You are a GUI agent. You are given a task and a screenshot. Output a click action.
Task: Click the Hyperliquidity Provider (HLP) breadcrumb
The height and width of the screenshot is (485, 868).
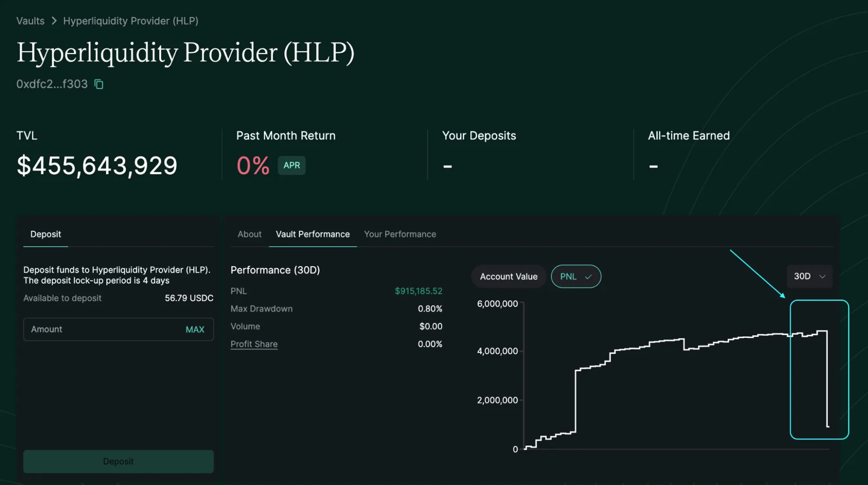point(131,21)
